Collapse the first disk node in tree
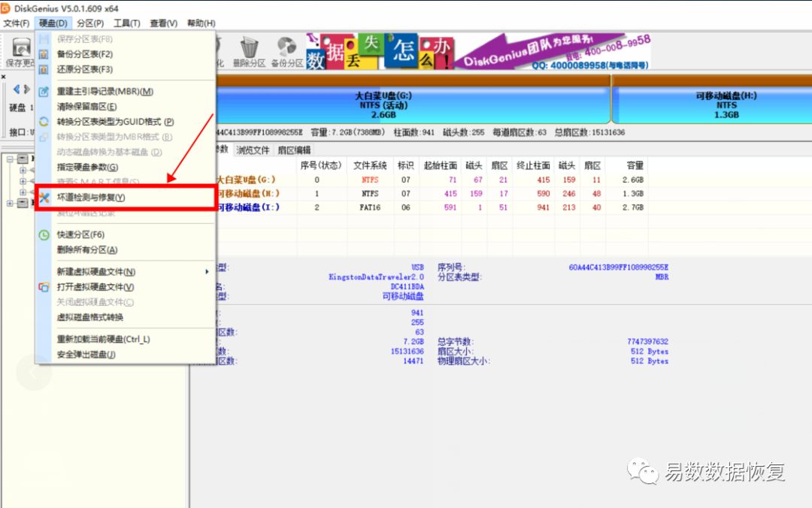The image size is (812, 508). tap(10, 159)
